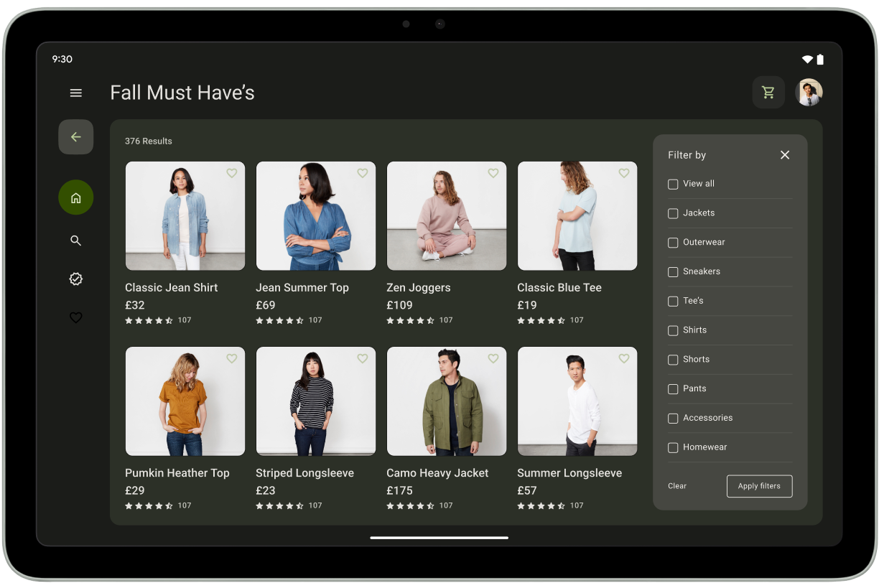Screen dimensions: 879x588
Task: Go back using the arrow button
Action: 75,137
